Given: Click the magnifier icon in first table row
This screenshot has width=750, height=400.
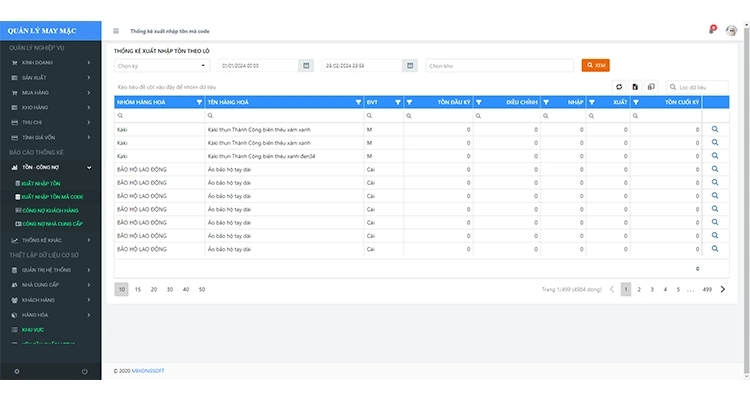Looking at the screenshot, I should coord(715,130).
